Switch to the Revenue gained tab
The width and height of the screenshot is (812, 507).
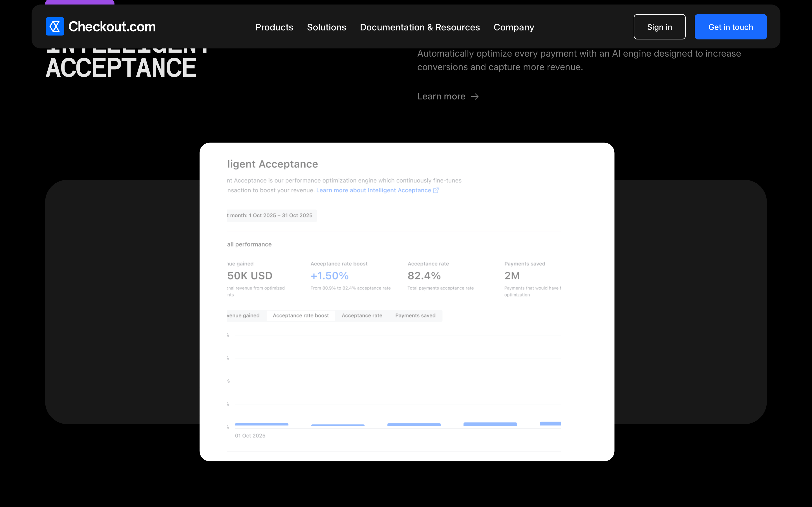coord(244,315)
